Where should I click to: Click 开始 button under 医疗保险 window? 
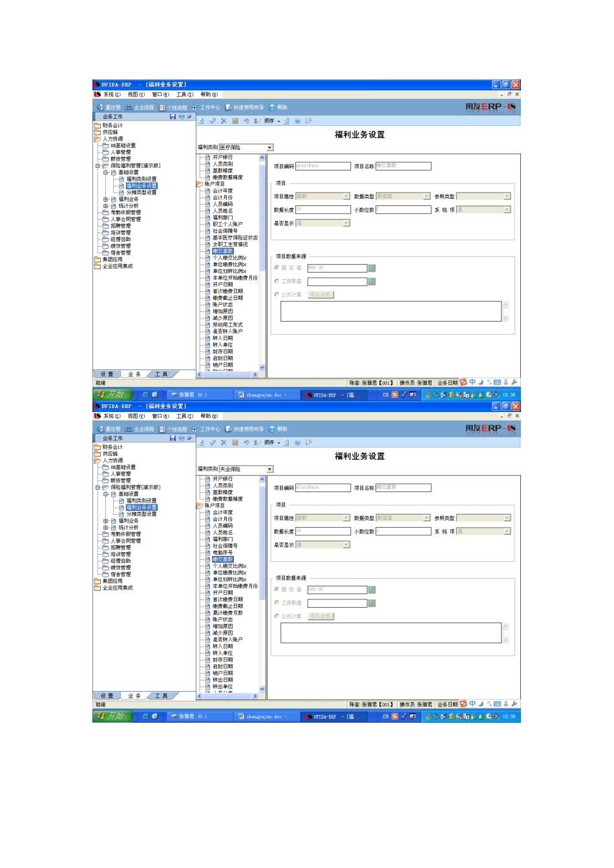click(x=112, y=395)
